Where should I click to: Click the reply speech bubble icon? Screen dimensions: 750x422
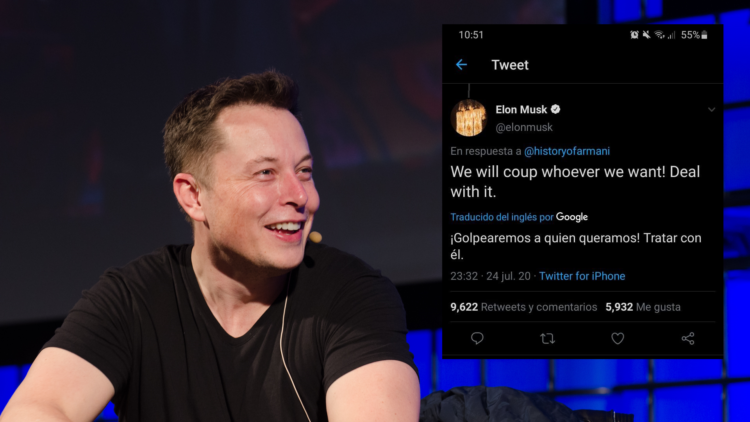(x=477, y=338)
